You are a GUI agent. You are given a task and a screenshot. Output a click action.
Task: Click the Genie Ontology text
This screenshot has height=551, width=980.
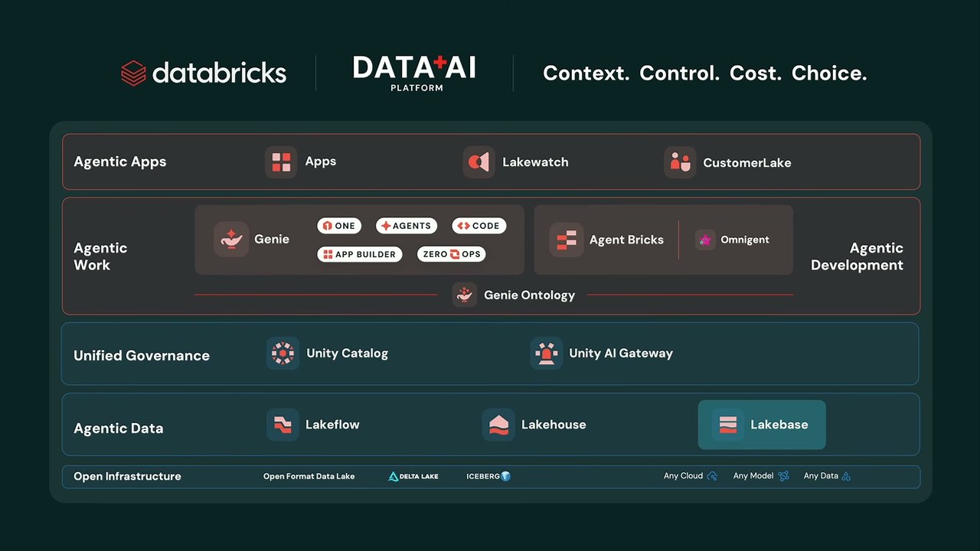pos(529,295)
